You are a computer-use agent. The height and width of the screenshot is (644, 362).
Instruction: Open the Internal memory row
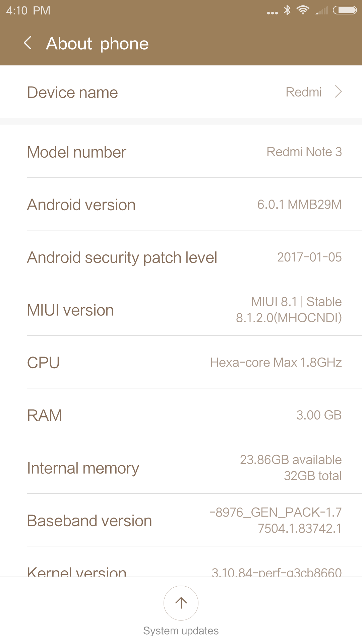pyautogui.click(x=181, y=468)
